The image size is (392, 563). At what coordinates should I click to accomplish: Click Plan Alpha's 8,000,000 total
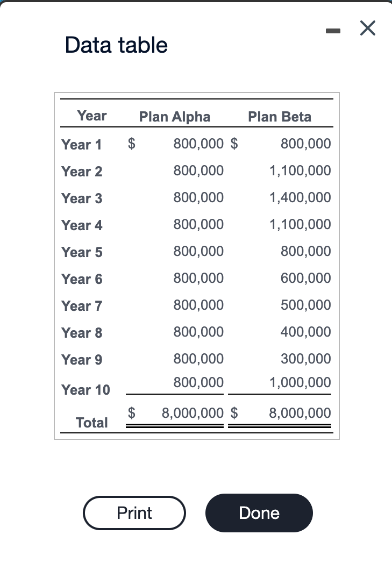[193, 413]
